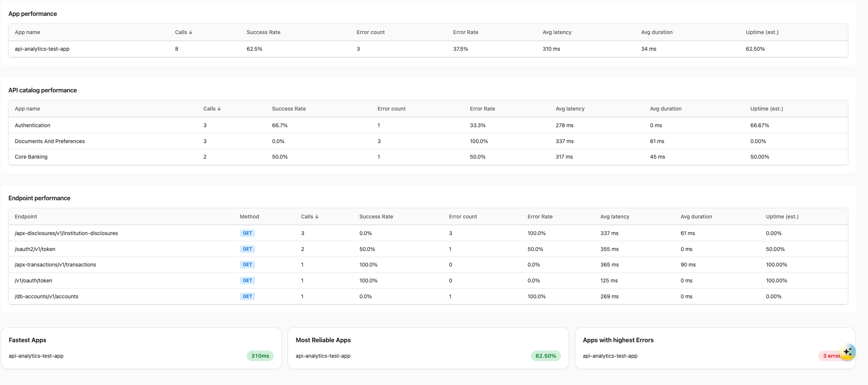Click Avg latency header in Endpoint performance
This screenshot has width=868, height=385.
coord(614,217)
